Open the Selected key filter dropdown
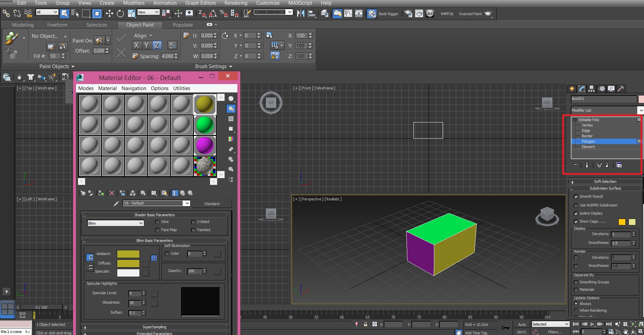 pyautogui.click(x=550, y=324)
